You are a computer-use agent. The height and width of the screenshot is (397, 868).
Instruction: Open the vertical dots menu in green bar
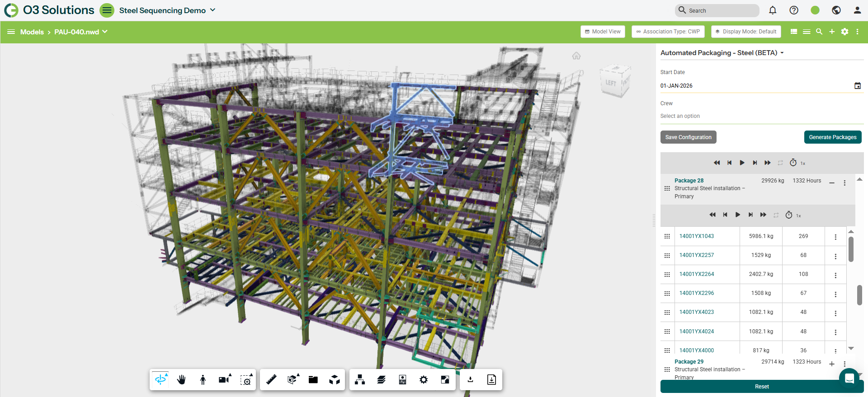(x=857, y=32)
